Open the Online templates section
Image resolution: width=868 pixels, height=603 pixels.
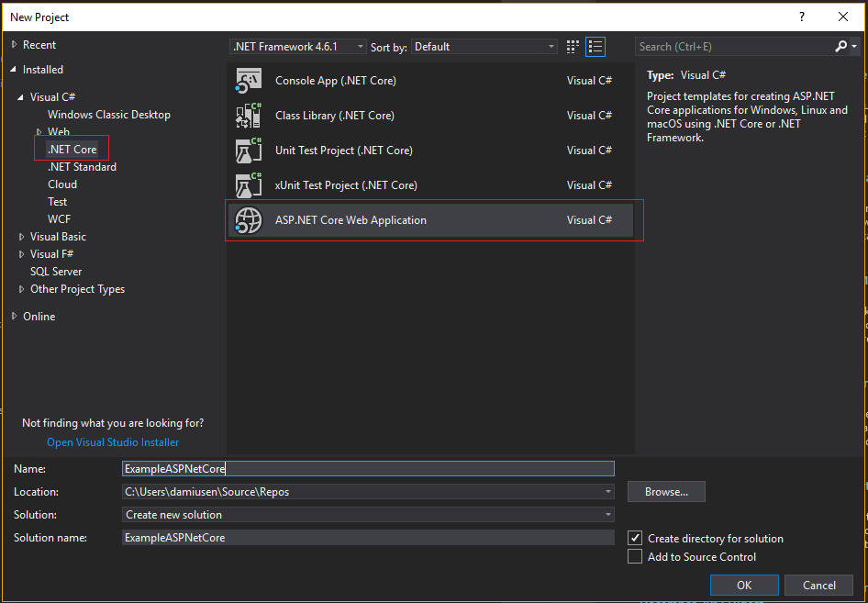tap(39, 316)
